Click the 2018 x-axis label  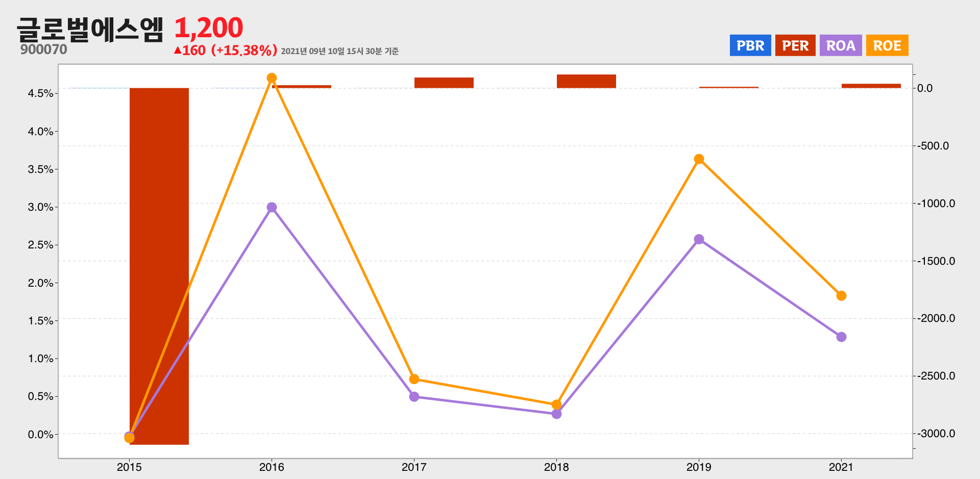point(557,467)
